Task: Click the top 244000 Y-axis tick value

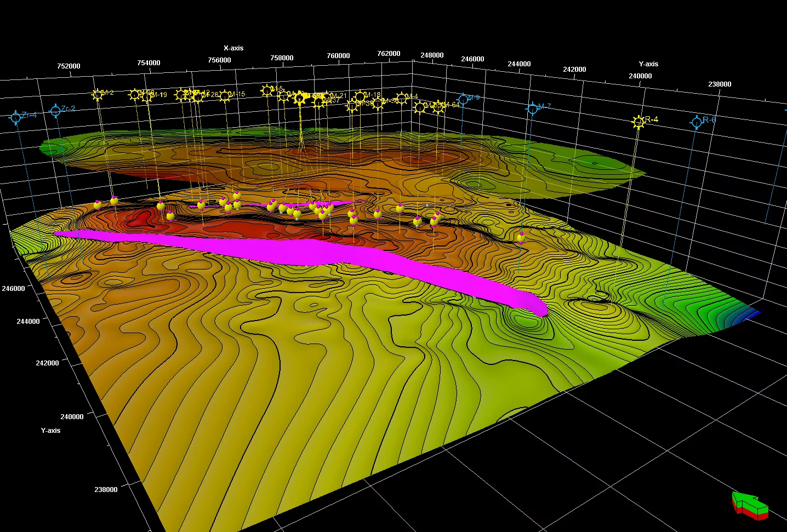Action: (519, 64)
